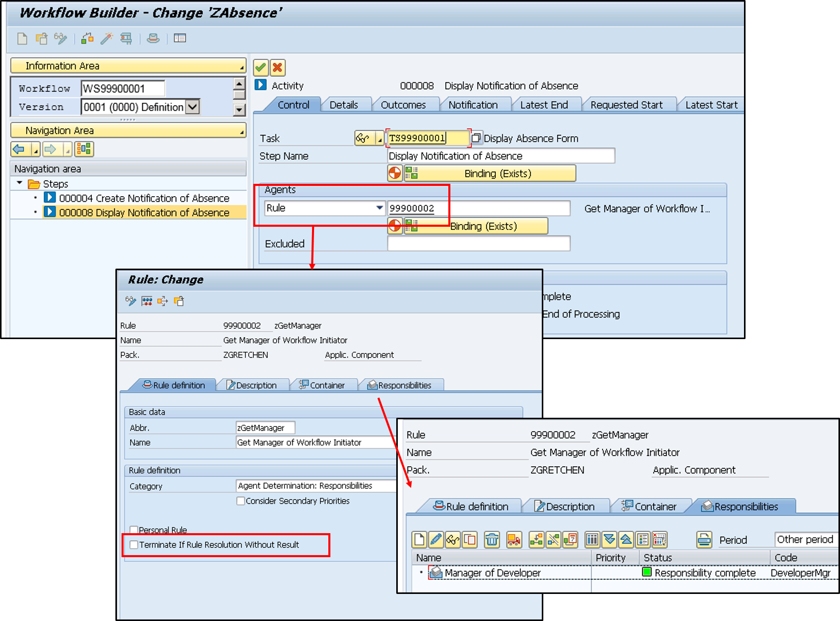Click Binding (Exists) button under Step Name

pos(497,173)
